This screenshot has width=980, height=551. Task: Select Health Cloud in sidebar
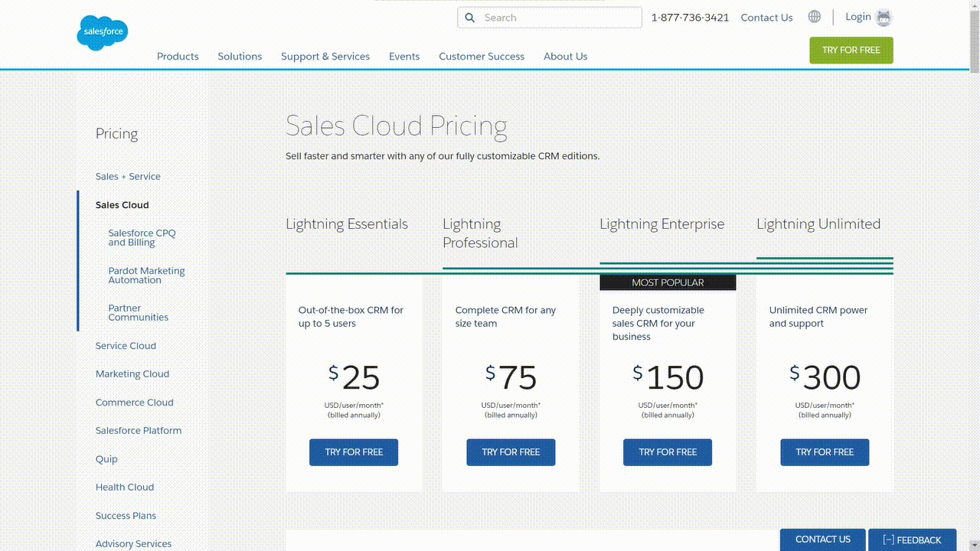tap(125, 487)
